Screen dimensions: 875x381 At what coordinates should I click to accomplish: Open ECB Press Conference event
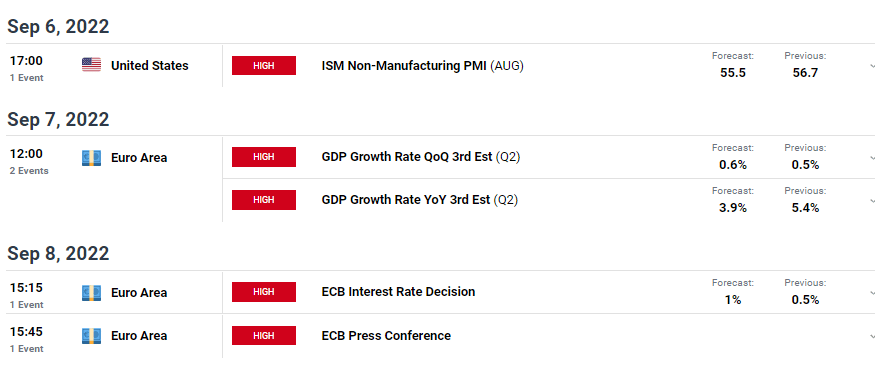[386, 335]
